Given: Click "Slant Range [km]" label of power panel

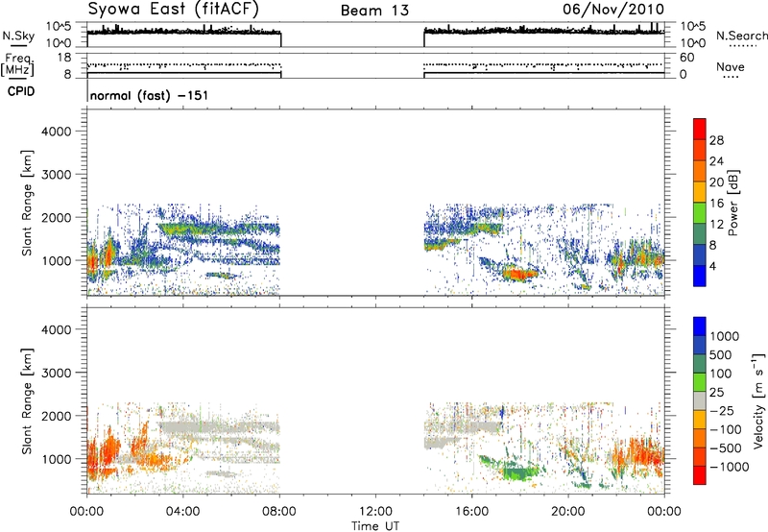Looking at the screenshot, I should 27,203.
